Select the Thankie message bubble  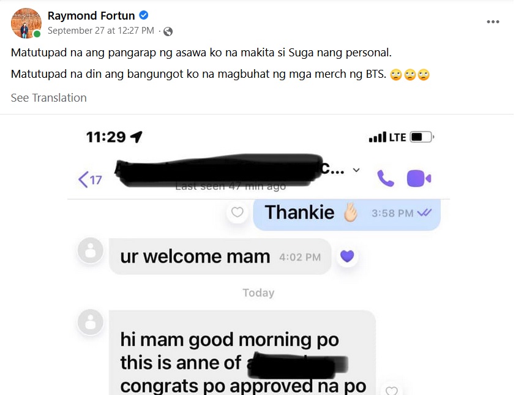(347, 213)
